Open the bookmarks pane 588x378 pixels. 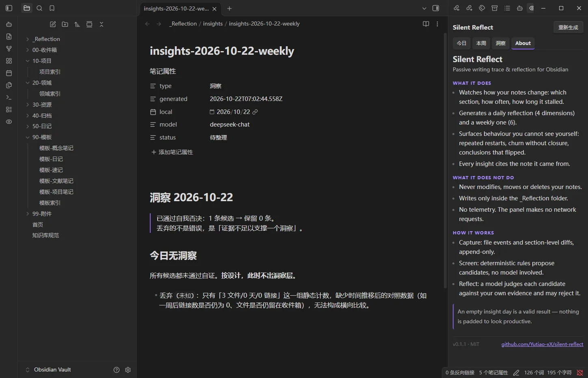[52, 8]
